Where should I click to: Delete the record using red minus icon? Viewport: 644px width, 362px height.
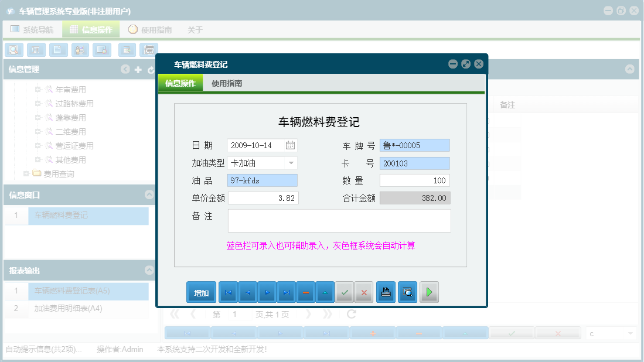[305, 292]
